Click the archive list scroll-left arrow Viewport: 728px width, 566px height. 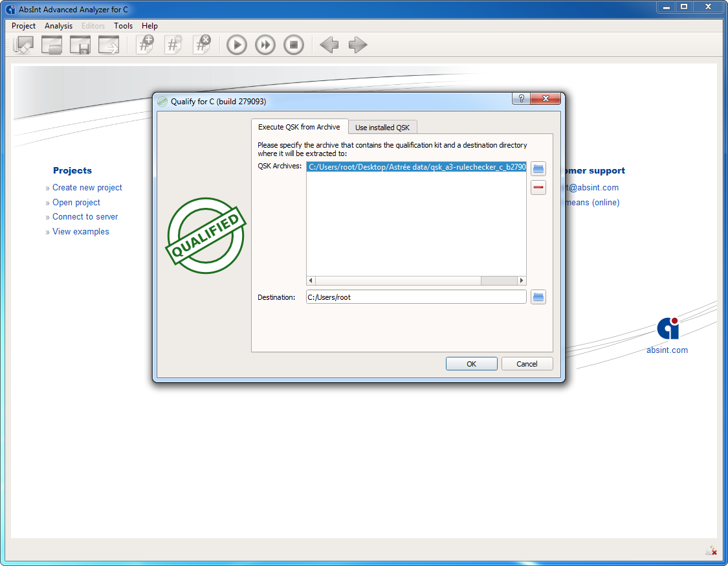pyautogui.click(x=311, y=280)
